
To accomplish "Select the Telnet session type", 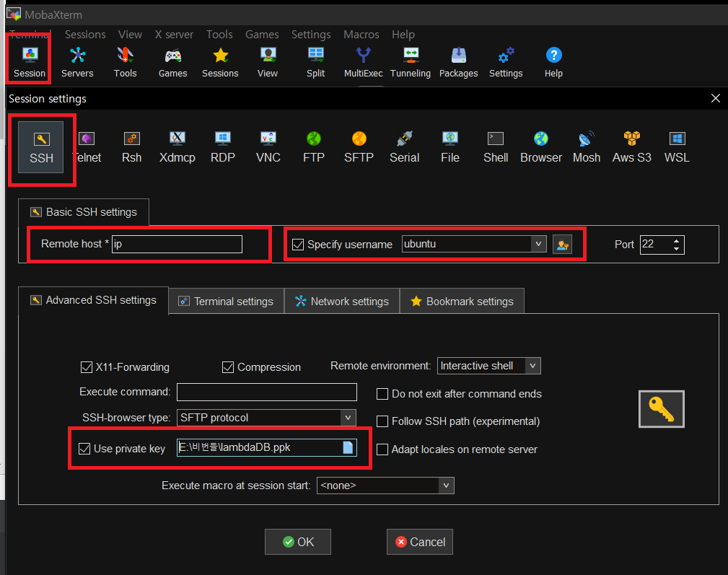I will 87,147.
